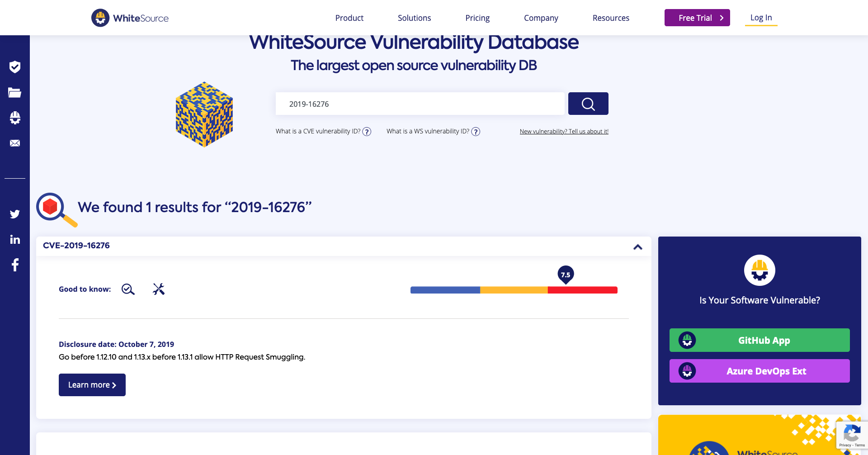
Task: Collapse the CVE-2019-16276 result panel
Action: pyautogui.click(x=637, y=247)
